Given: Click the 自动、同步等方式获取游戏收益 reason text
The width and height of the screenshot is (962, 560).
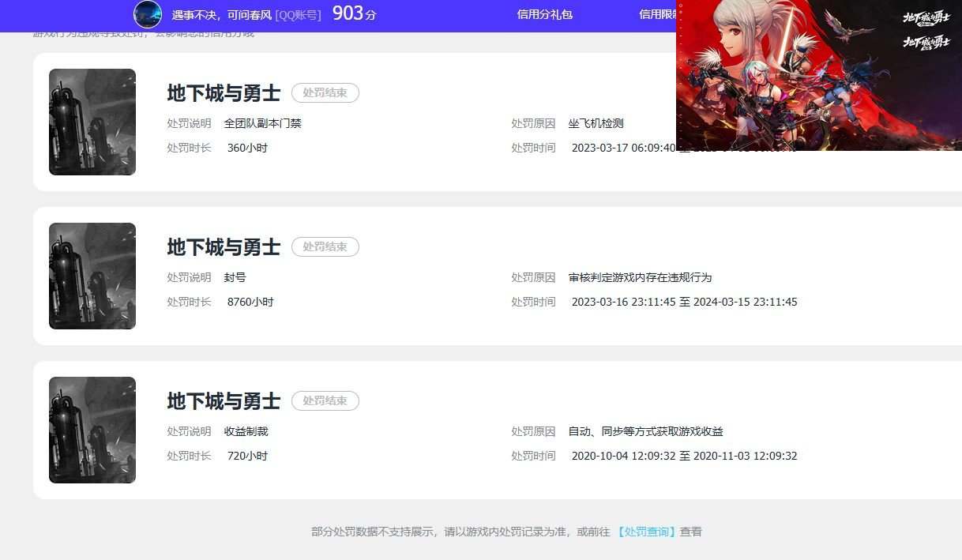Looking at the screenshot, I should [646, 431].
